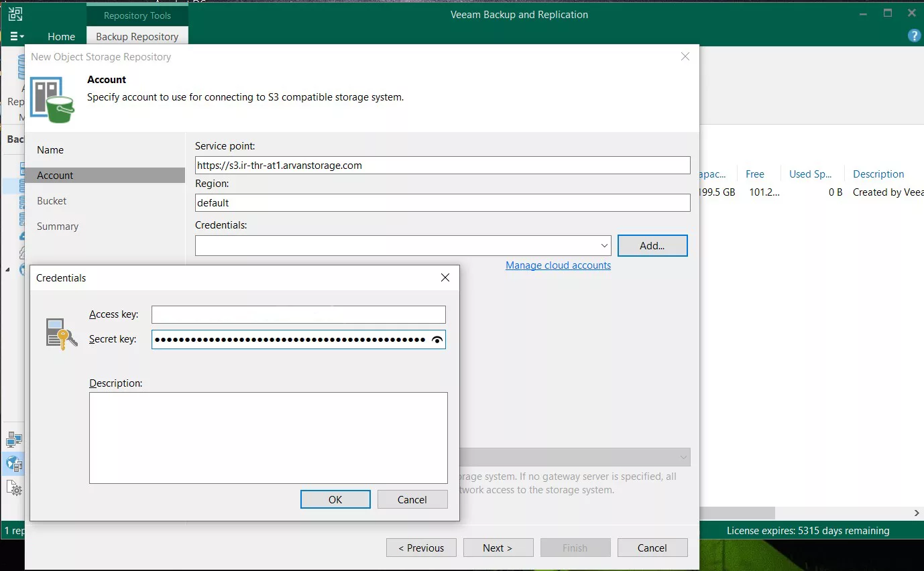Close the Credentials dialog with X
This screenshot has width=924, height=571.
[x=445, y=277]
